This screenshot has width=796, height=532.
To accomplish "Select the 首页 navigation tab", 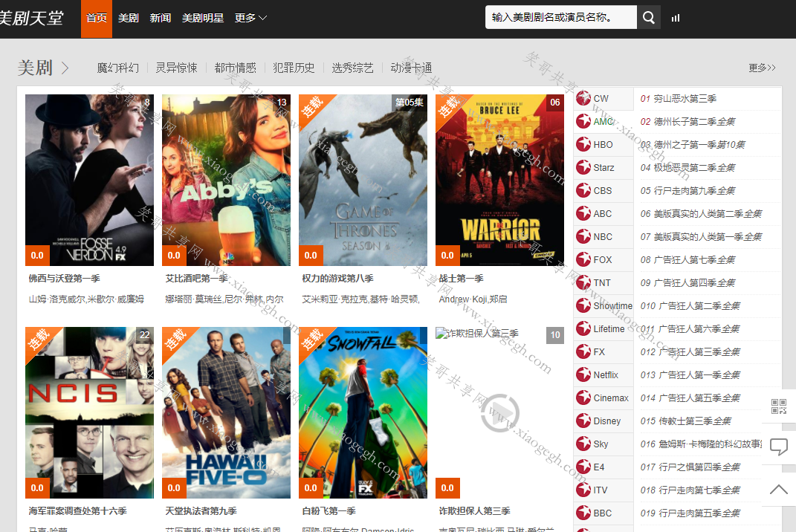I will point(97,19).
